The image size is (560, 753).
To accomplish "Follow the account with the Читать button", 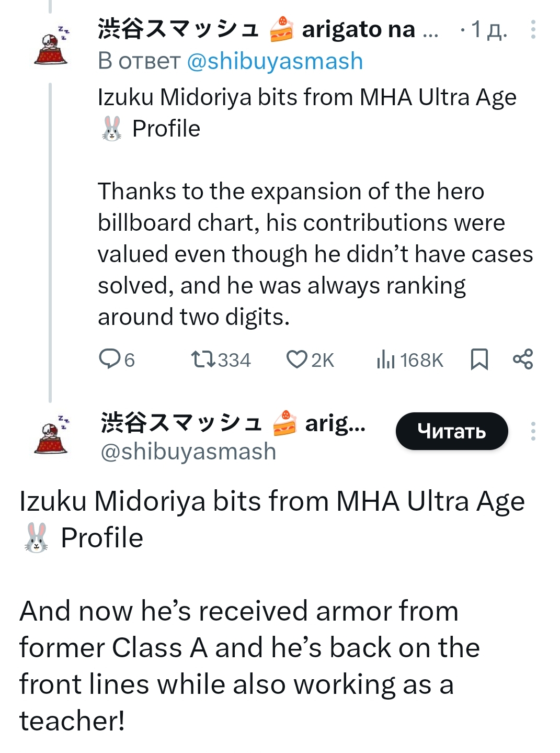I will tap(451, 431).
